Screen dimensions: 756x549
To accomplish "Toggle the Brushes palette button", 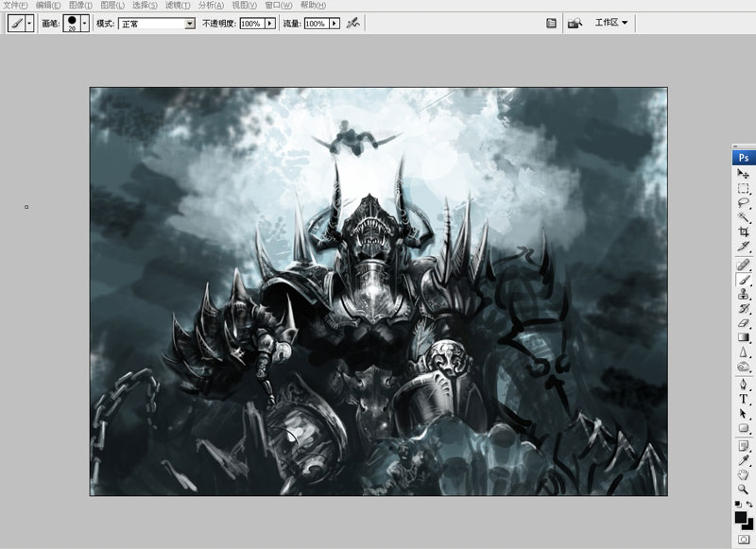I will [x=551, y=23].
